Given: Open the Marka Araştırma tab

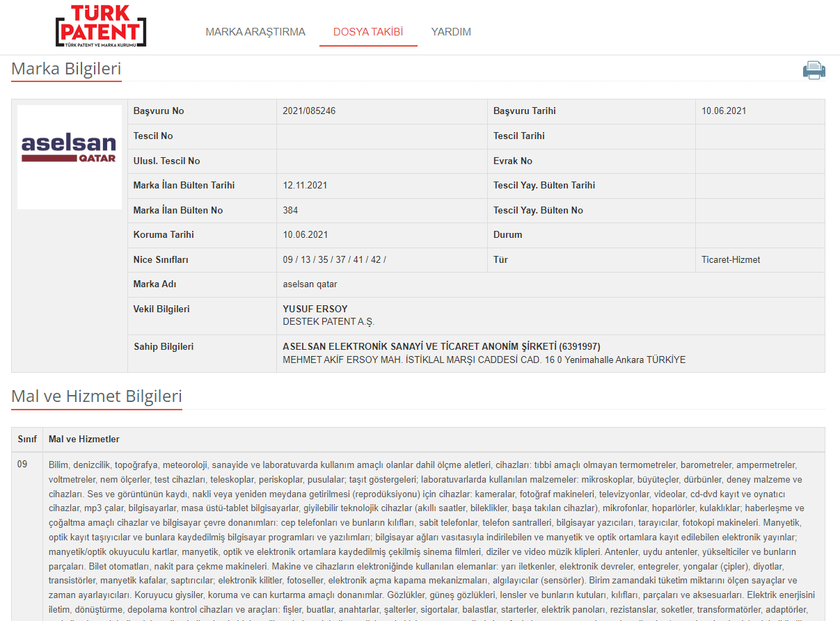Looking at the screenshot, I should coord(255,32).
